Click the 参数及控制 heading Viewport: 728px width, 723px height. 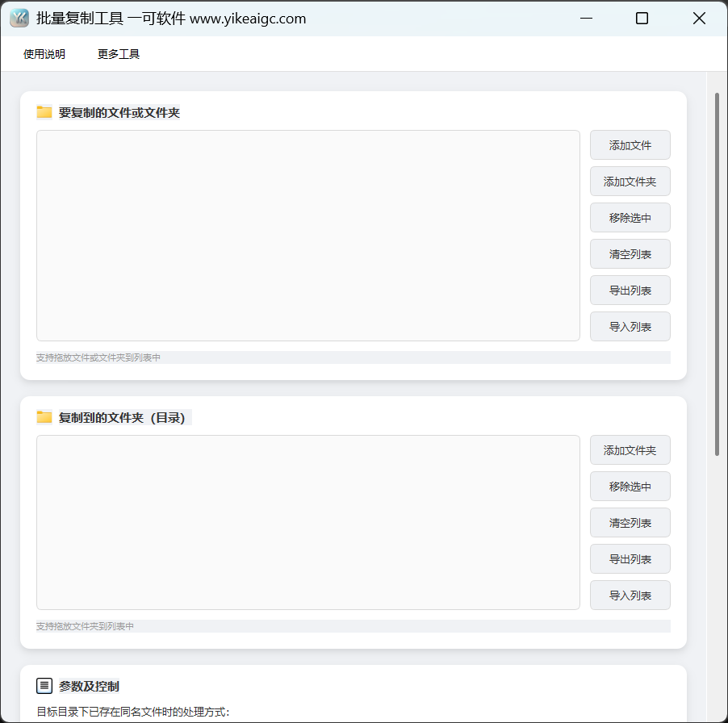tap(89, 687)
